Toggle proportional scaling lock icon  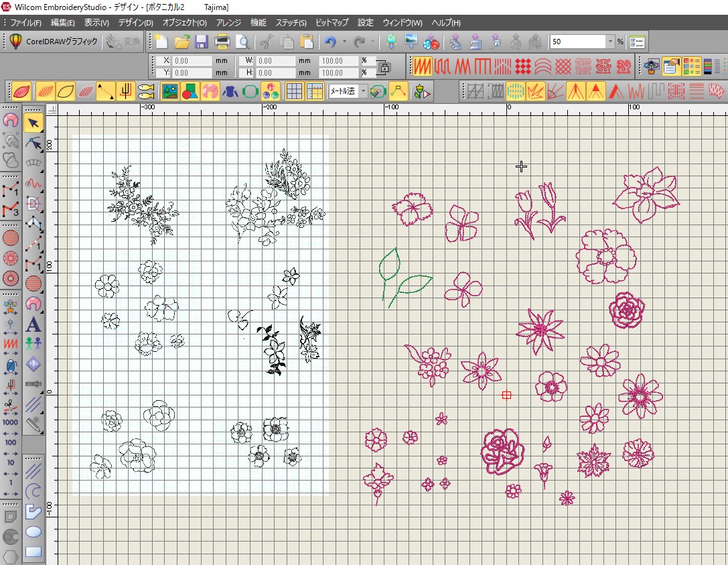(x=384, y=68)
